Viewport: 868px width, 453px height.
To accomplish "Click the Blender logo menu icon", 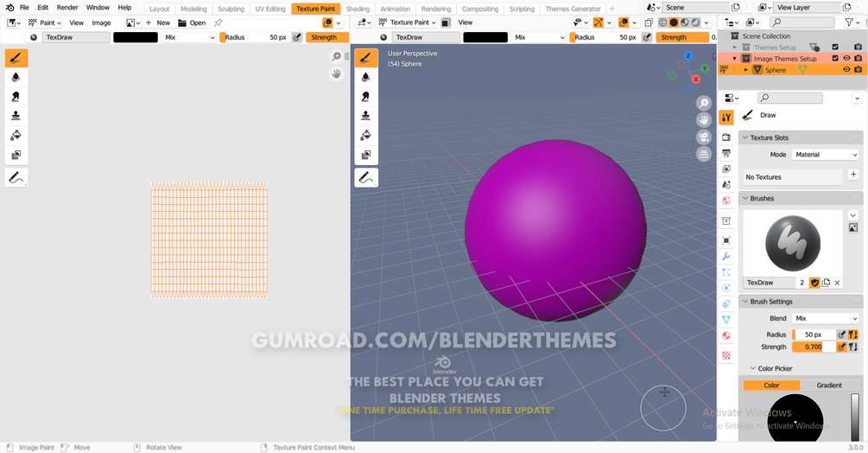I will pos(10,8).
